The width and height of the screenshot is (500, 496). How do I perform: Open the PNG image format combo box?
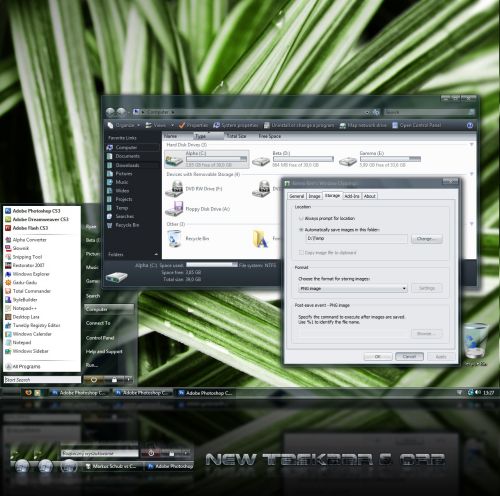(353, 288)
